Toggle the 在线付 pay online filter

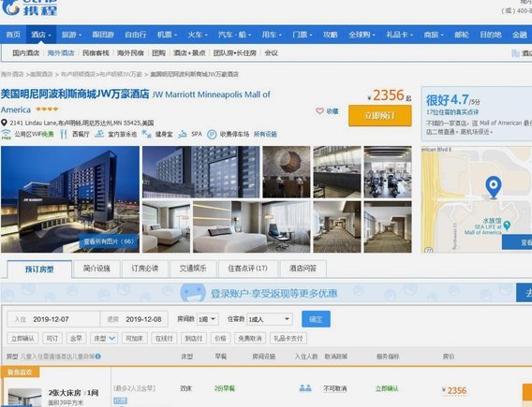tap(164, 338)
